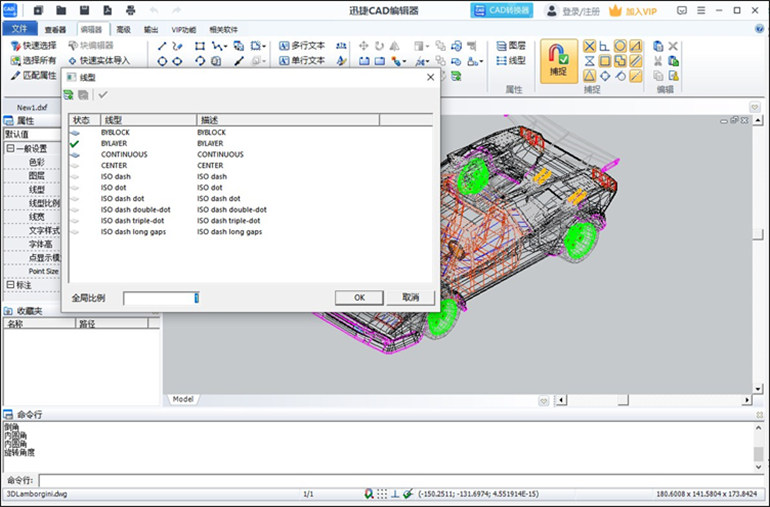Click the 全局比例 global scale input field
Viewport: 770px width, 507px height.
click(x=160, y=298)
